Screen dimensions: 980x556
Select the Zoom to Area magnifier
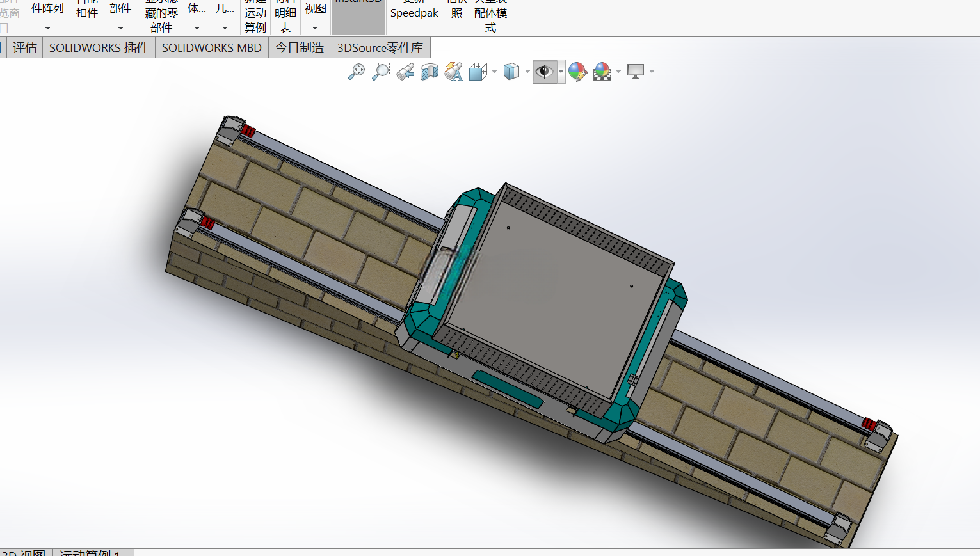pos(381,72)
